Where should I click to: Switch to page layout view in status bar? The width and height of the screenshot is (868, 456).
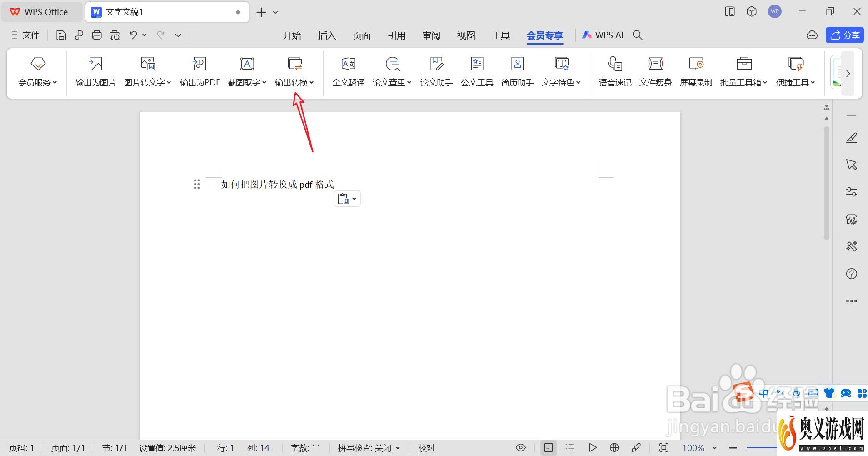(x=549, y=448)
